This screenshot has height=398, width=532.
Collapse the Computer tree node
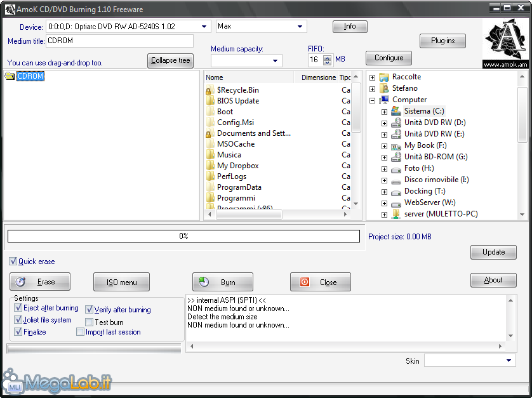click(372, 100)
